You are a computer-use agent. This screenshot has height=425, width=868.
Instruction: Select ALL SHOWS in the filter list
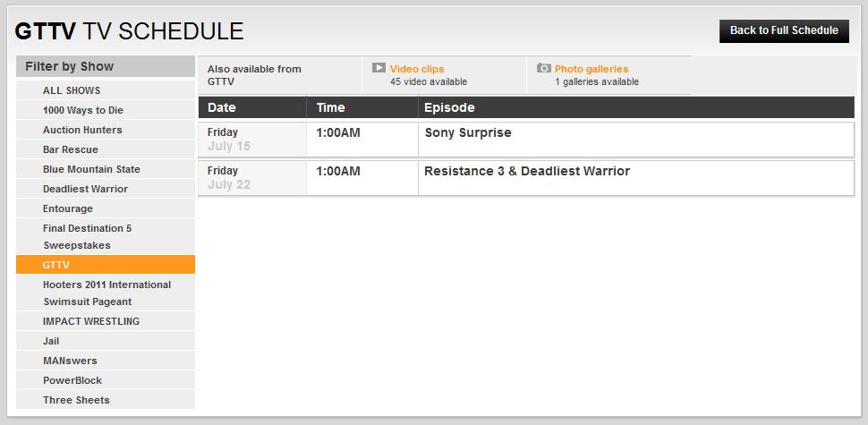(x=72, y=90)
